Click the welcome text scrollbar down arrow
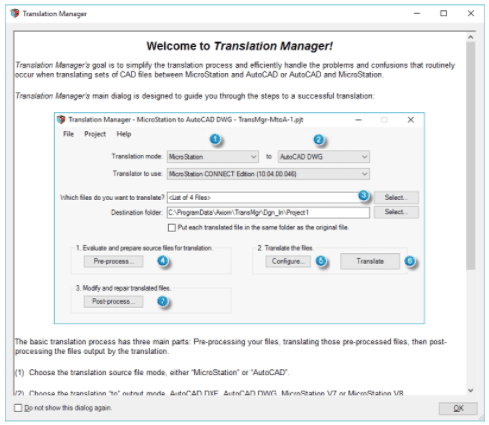The image size is (489, 425). point(470,390)
